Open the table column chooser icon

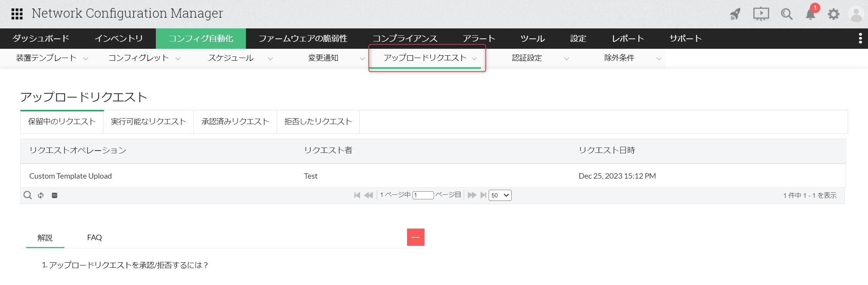point(55,196)
